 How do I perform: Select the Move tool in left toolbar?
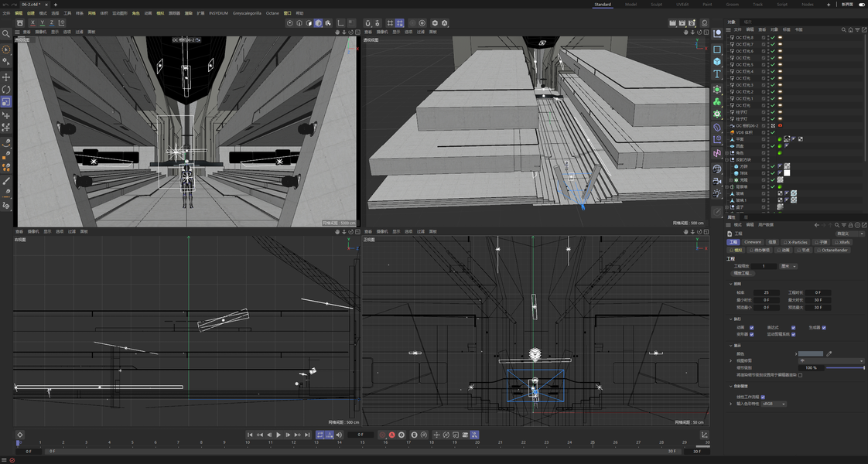(x=6, y=77)
